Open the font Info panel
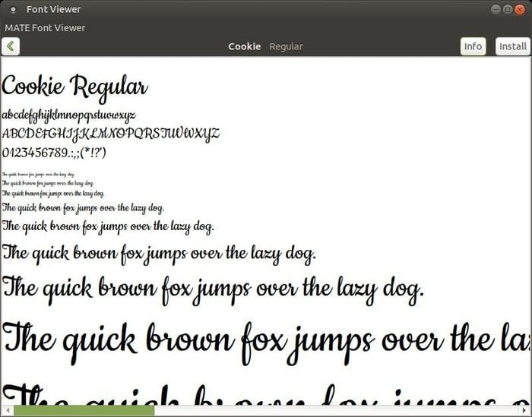The width and height of the screenshot is (532, 417). (473, 46)
